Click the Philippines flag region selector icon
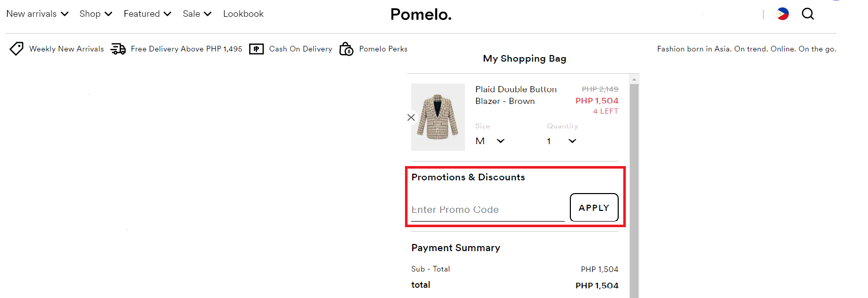Image resolution: width=868 pixels, height=298 pixels. pos(782,14)
